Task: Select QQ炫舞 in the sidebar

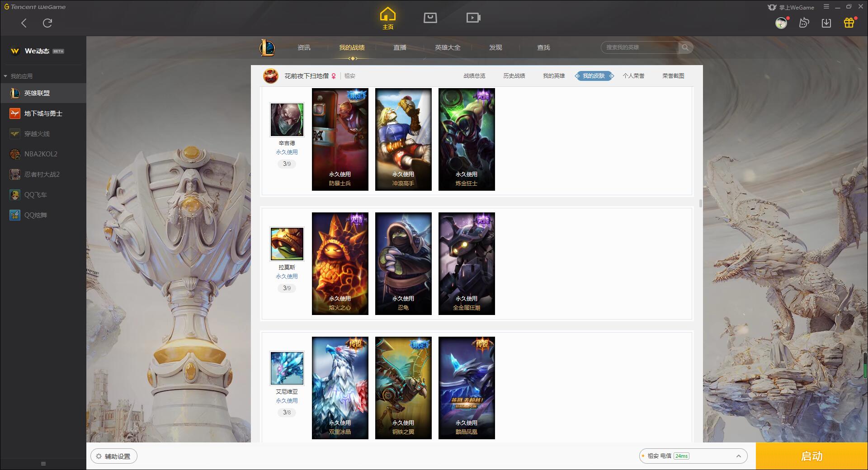Action: tap(43, 215)
